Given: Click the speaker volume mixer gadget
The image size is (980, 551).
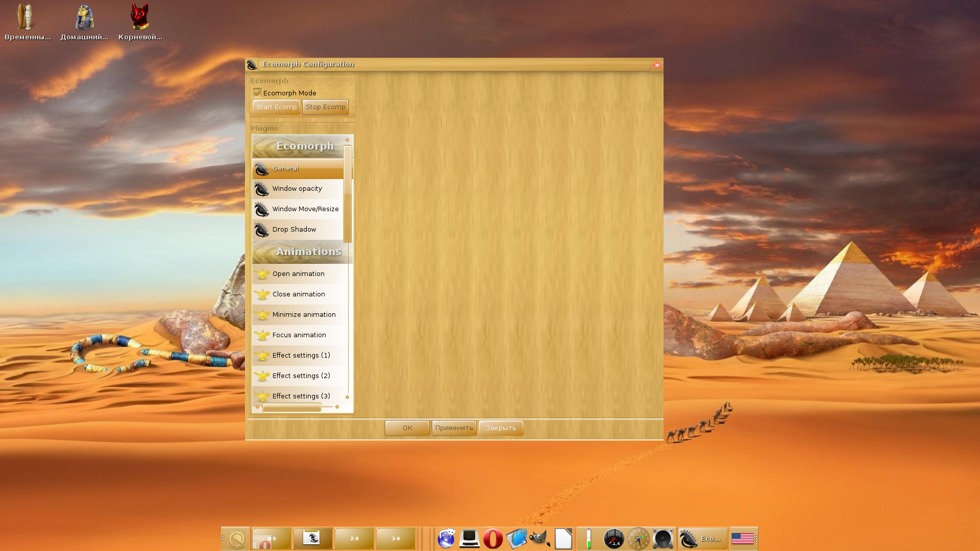Looking at the screenshot, I should pos(663,539).
